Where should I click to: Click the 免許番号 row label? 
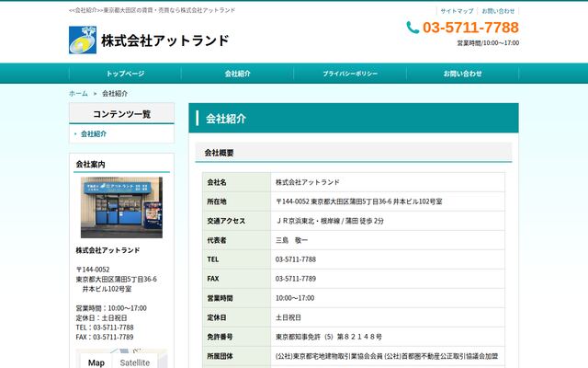220,337
